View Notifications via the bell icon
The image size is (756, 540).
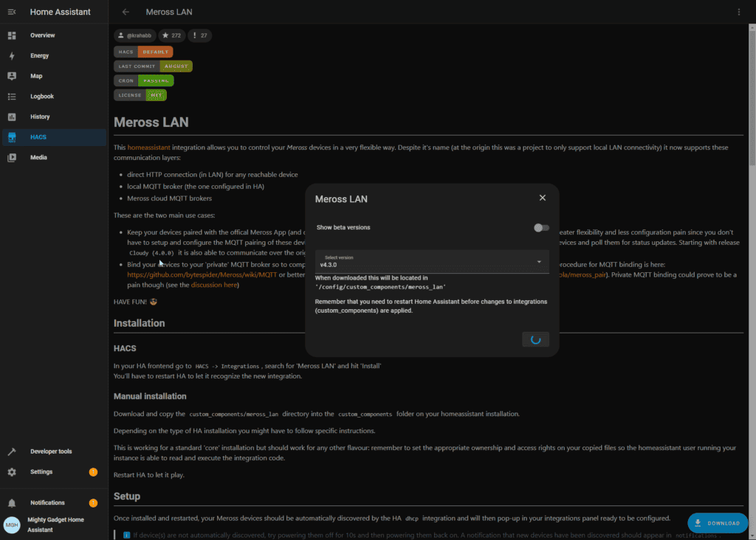12,503
